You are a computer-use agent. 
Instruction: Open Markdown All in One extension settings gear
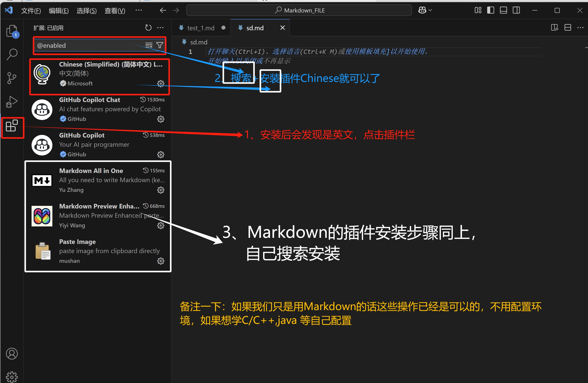coord(161,190)
